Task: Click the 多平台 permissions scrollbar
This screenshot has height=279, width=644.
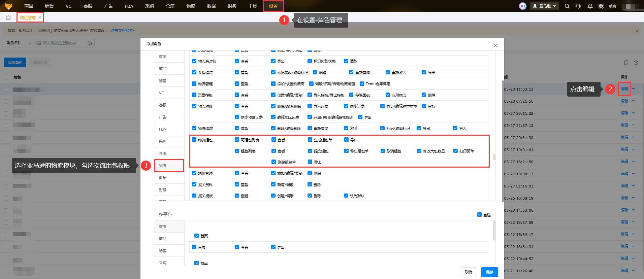Action: [494, 231]
